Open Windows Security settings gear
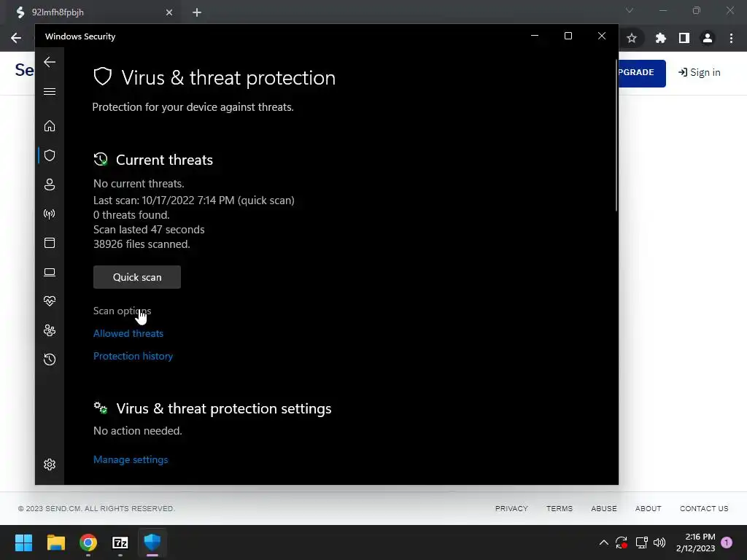 50,464
